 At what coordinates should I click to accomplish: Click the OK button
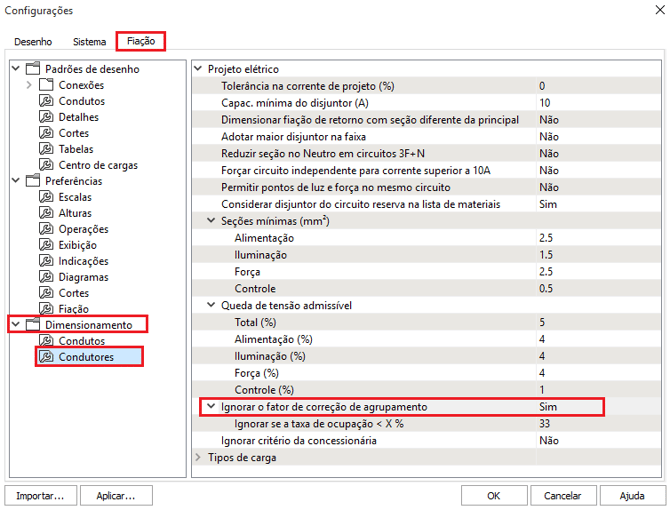coord(493,495)
